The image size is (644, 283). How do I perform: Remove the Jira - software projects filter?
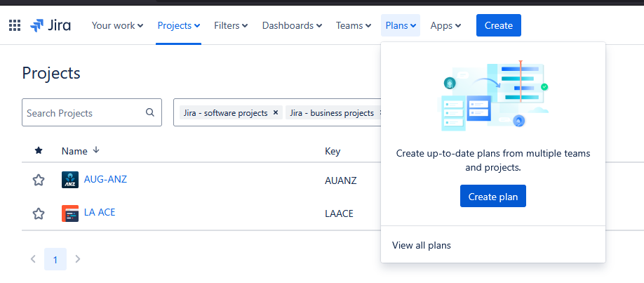click(x=276, y=112)
